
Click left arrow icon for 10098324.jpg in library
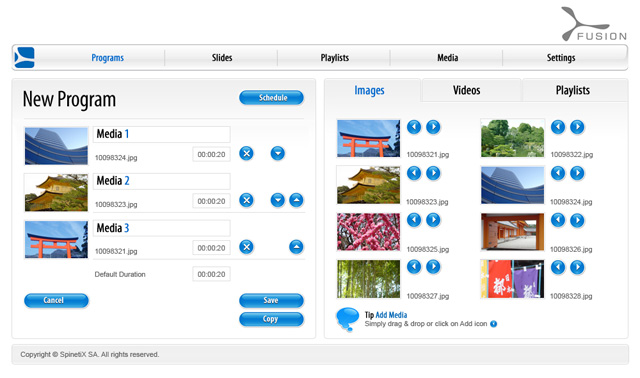[558, 173]
